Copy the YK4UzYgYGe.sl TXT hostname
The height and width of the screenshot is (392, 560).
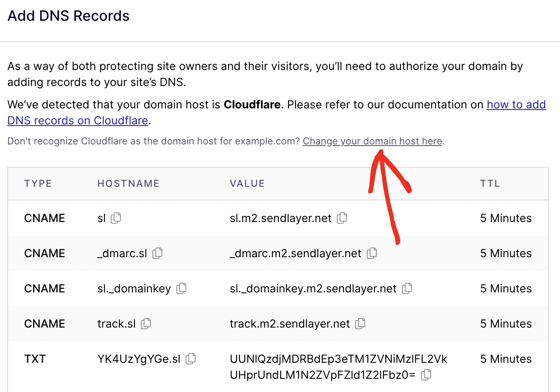pyautogui.click(x=190, y=359)
